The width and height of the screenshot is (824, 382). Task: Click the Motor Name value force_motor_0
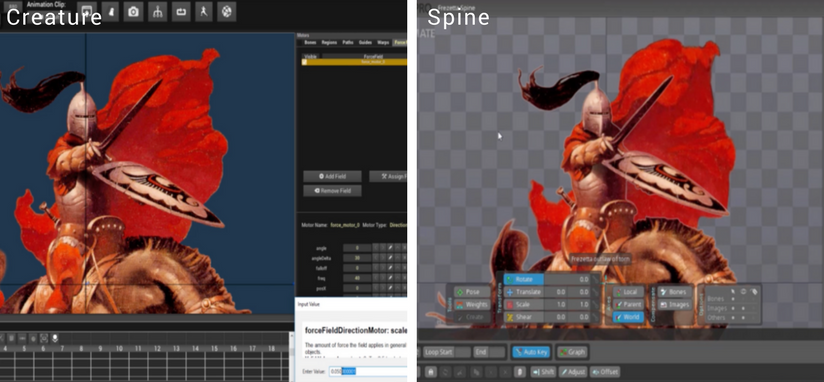345,225
